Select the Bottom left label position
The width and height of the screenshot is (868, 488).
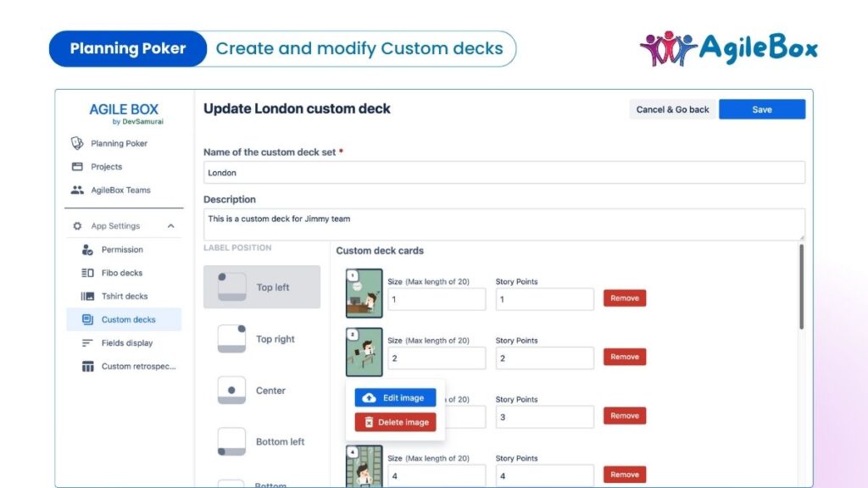click(261, 441)
